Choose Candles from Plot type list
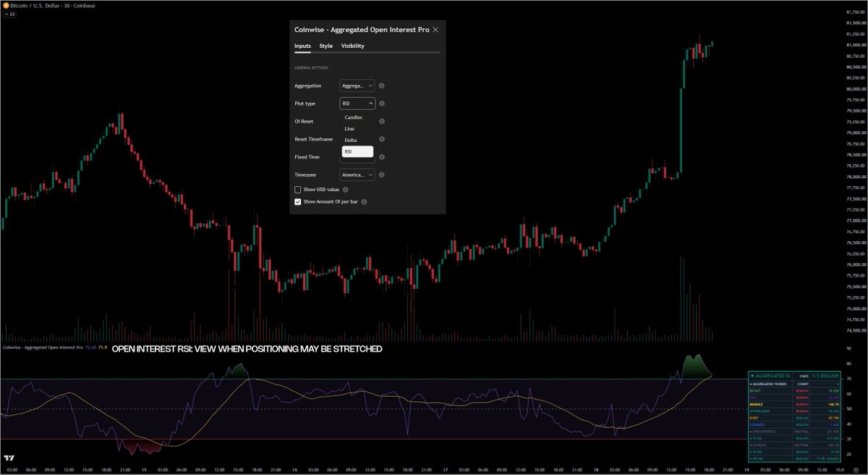The width and height of the screenshot is (868, 475). pos(357,117)
